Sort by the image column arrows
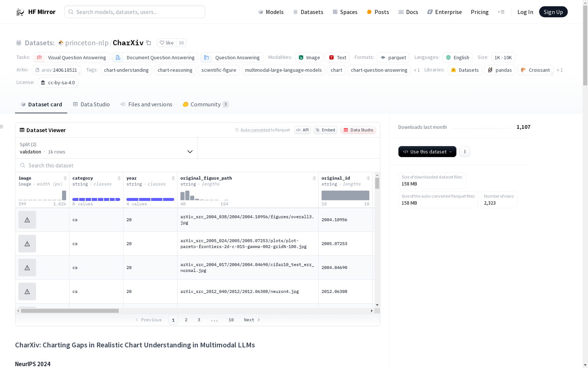 65,178
